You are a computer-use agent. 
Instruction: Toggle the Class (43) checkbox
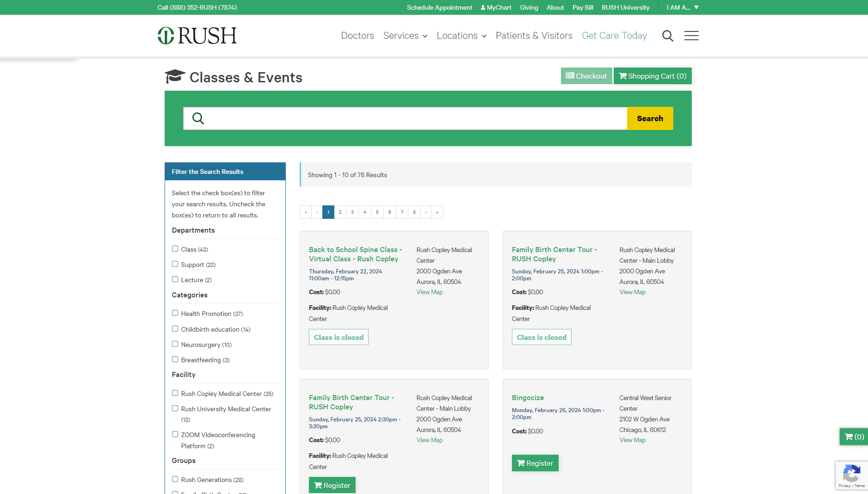(x=175, y=249)
